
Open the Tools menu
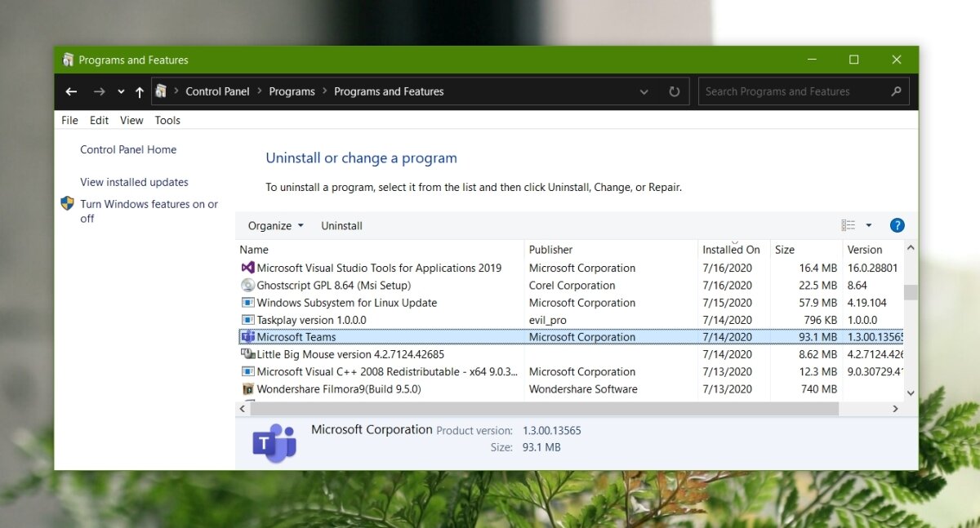point(167,120)
